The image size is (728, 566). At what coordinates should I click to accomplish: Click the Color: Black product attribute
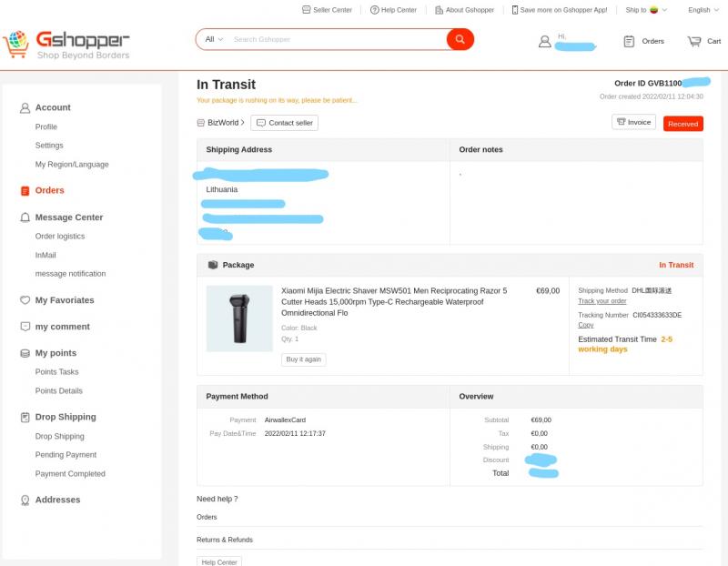click(x=299, y=328)
